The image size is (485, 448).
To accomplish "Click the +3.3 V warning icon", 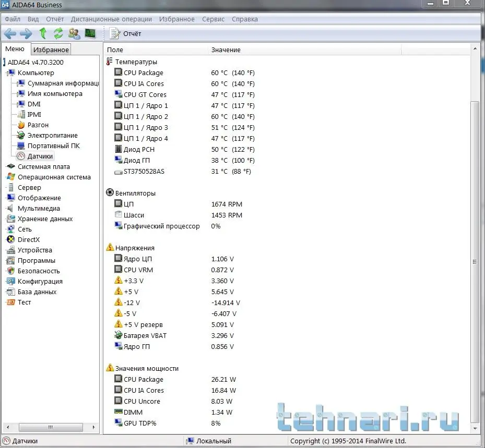I will (118, 281).
